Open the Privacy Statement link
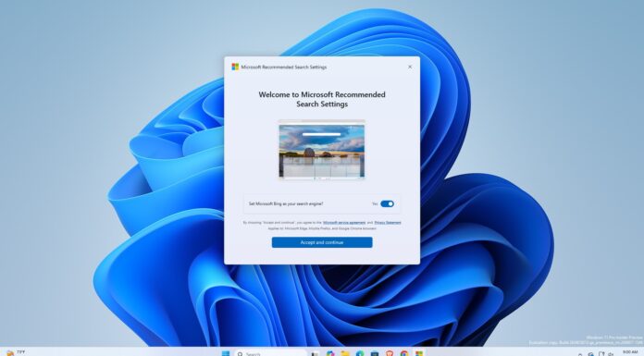The image size is (644, 356). pyautogui.click(x=388, y=223)
